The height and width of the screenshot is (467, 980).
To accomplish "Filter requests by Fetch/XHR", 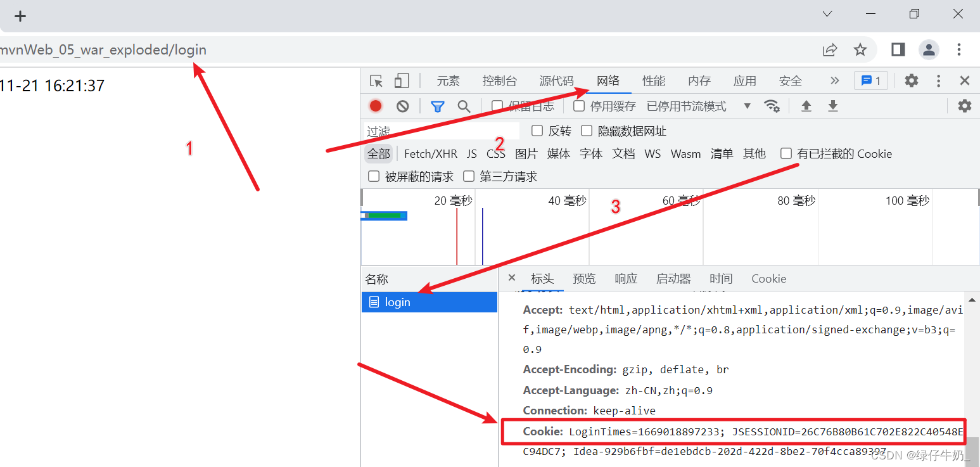I will coord(431,154).
